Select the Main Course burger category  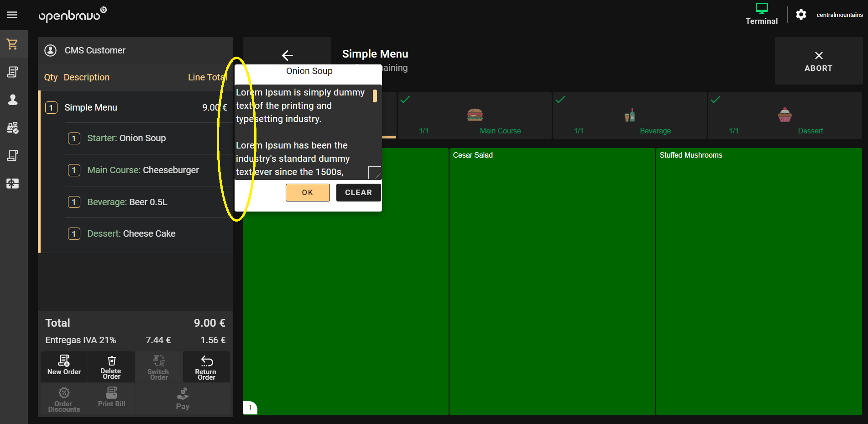point(475,116)
